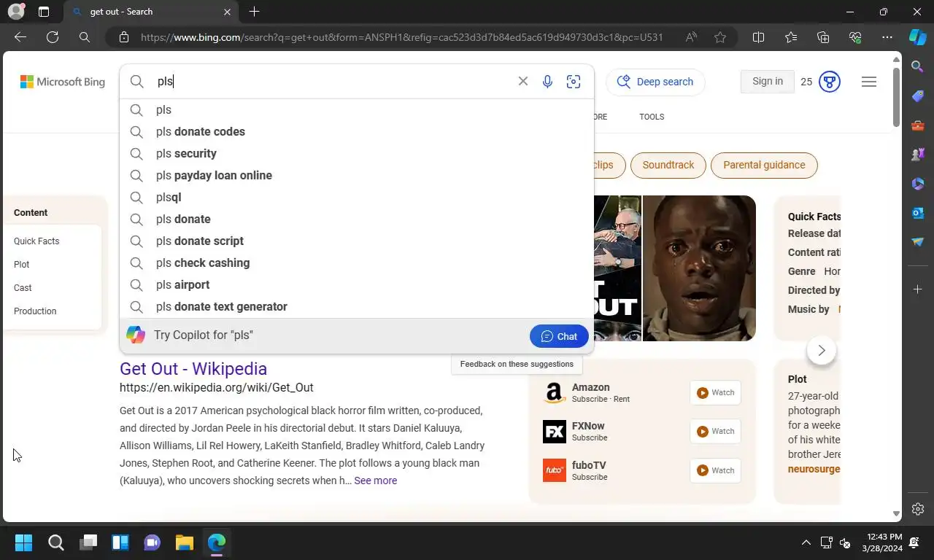Choose suggestion 'pls donate script'

click(357, 241)
